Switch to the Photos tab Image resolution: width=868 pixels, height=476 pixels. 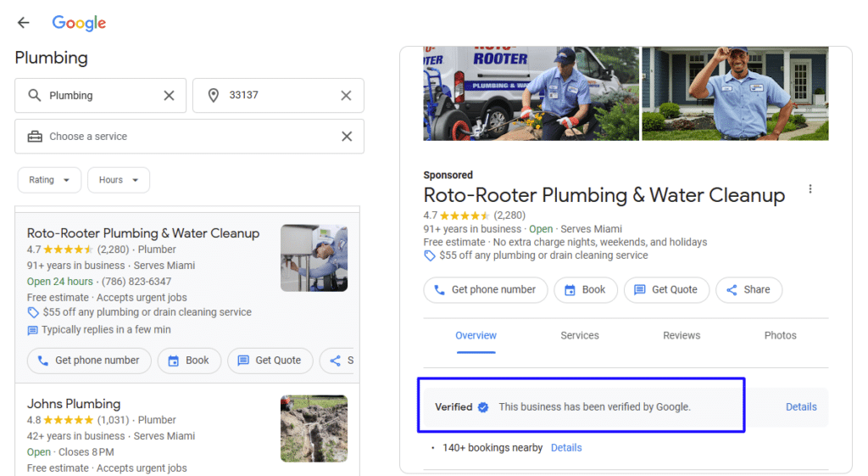[x=780, y=336]
